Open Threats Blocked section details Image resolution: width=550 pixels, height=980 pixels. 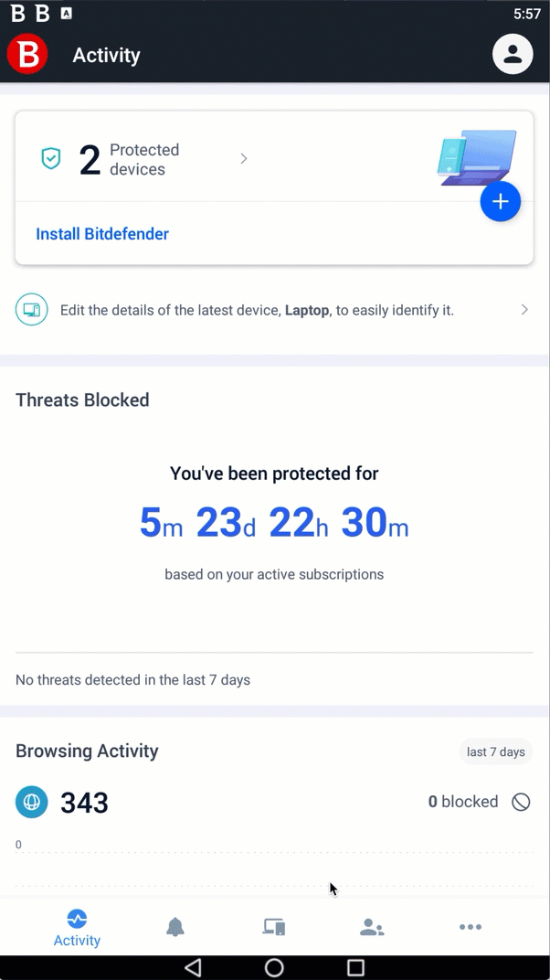coord(81,399)
